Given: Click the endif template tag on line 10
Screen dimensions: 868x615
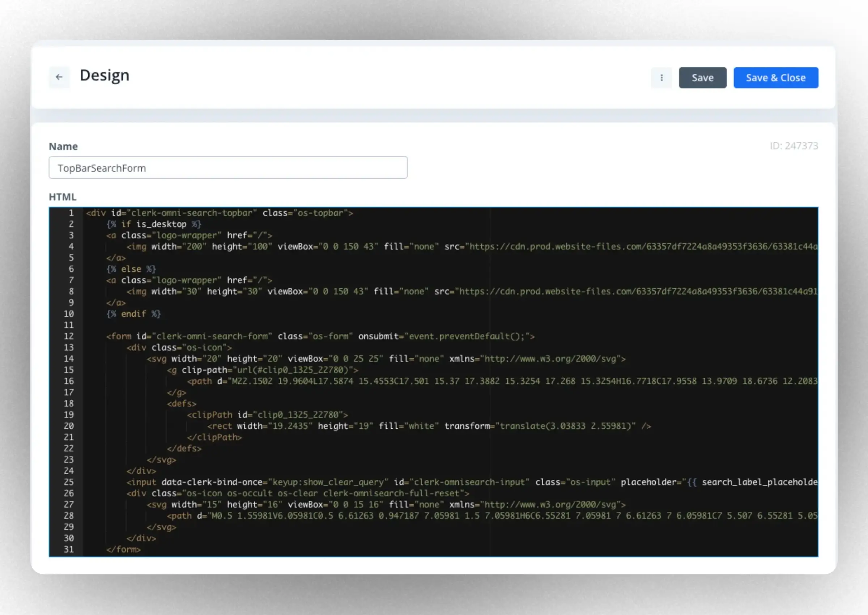Looking at the screenshot, I should point(133,314).
